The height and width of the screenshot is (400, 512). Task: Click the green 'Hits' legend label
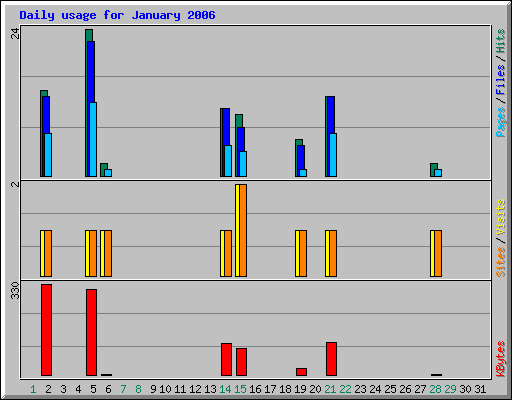(500, 41)
